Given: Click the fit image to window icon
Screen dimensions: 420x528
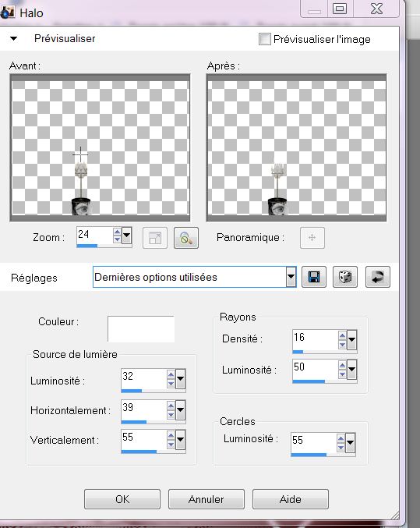Looking at the screenshot, I should 155,238.
